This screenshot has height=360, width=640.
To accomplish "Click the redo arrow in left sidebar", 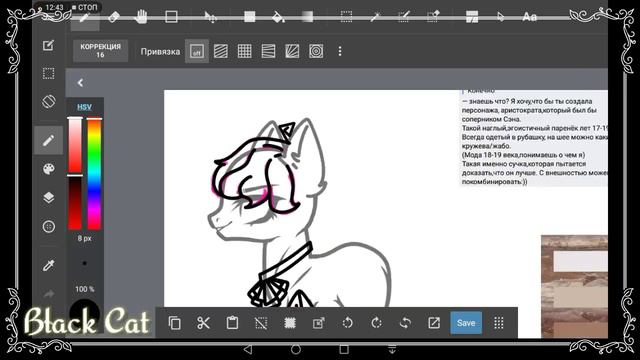I will pos(49,294).
